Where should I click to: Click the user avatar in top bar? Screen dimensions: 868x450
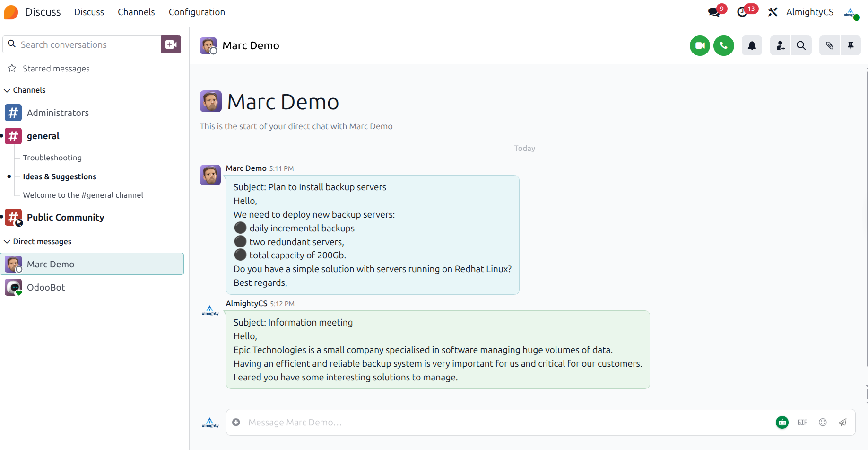tap(851, 13)
